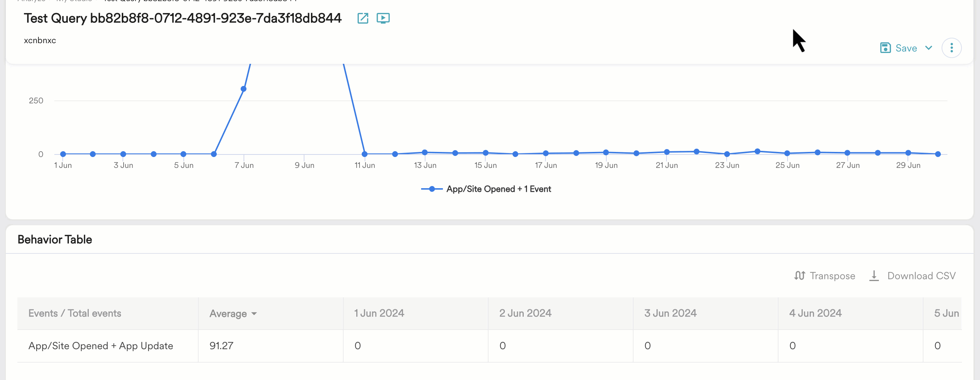Click the Save floppy disk icon
This screenshot has height=380, width=980.
tap(885, 48)
